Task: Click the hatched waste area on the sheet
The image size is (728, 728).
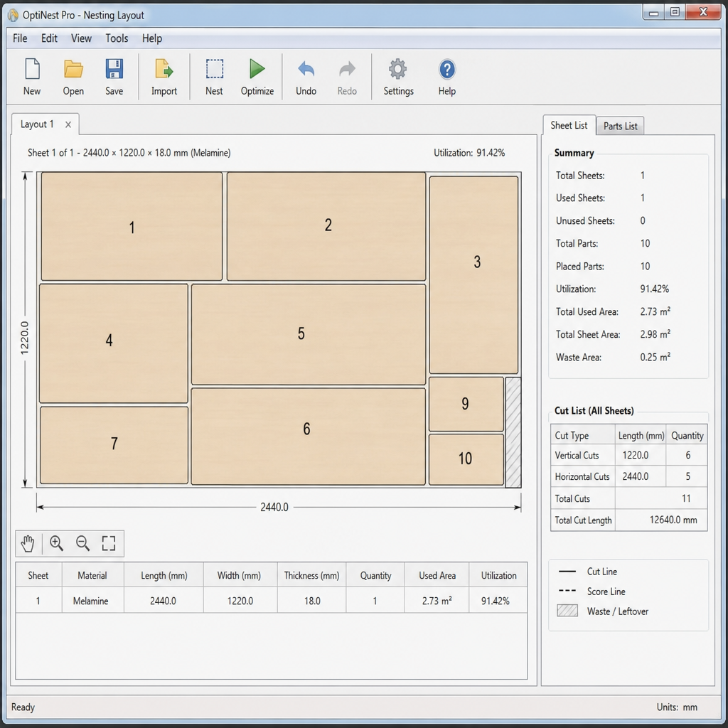Action: tap(513, 432)
